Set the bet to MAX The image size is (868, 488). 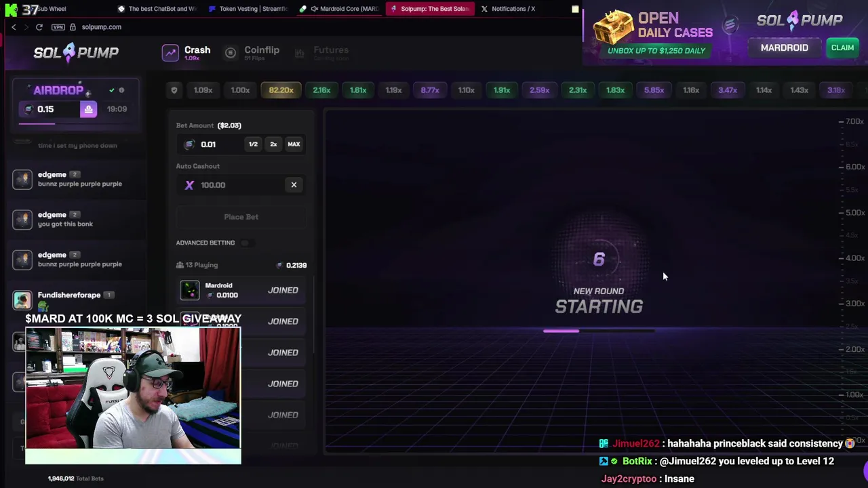tap(294, 144)
